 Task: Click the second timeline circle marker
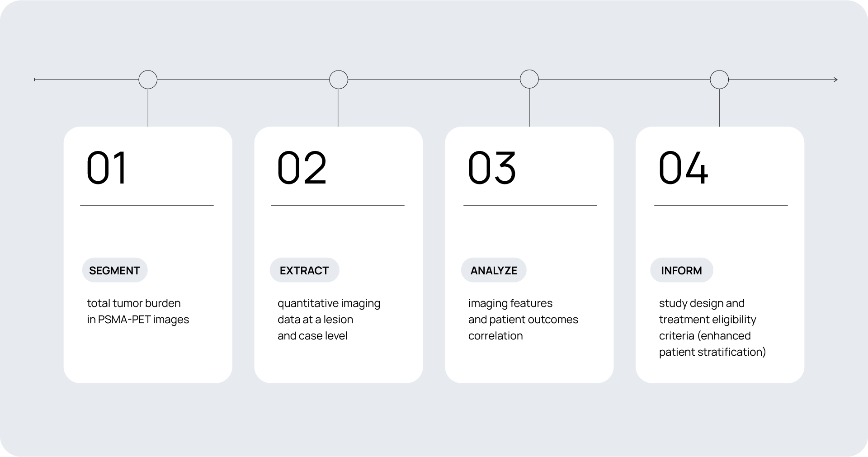339,80
